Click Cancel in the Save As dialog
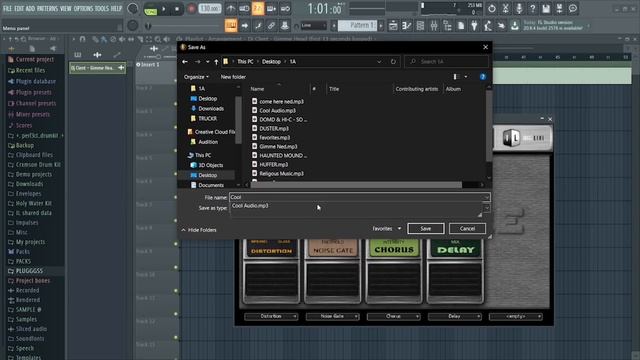The height and width of the screenshot is (360, 640). click(467, 229)
